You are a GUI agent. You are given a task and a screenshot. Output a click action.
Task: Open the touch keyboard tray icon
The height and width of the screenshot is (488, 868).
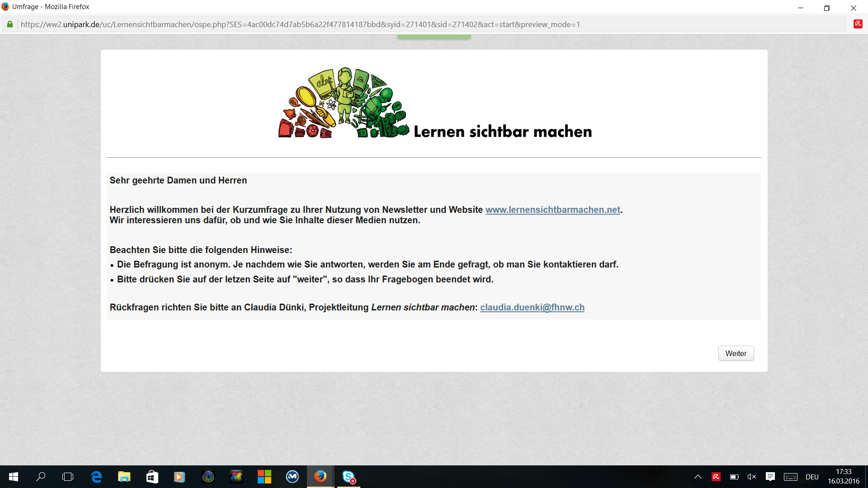pyautogui.click(x=790, y=477)
